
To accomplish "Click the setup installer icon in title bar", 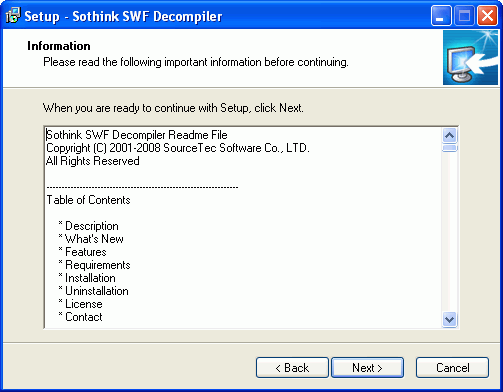I will point(13,16).
